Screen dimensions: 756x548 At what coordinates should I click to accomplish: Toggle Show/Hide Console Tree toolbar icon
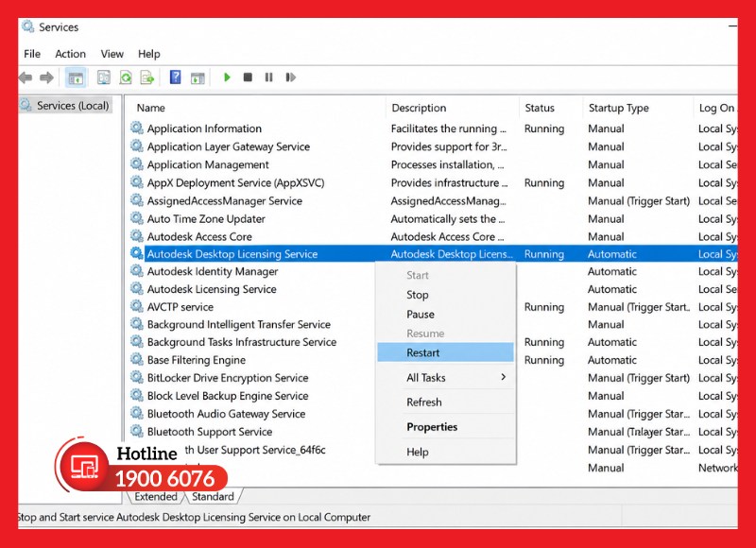[x=76, y=77]
